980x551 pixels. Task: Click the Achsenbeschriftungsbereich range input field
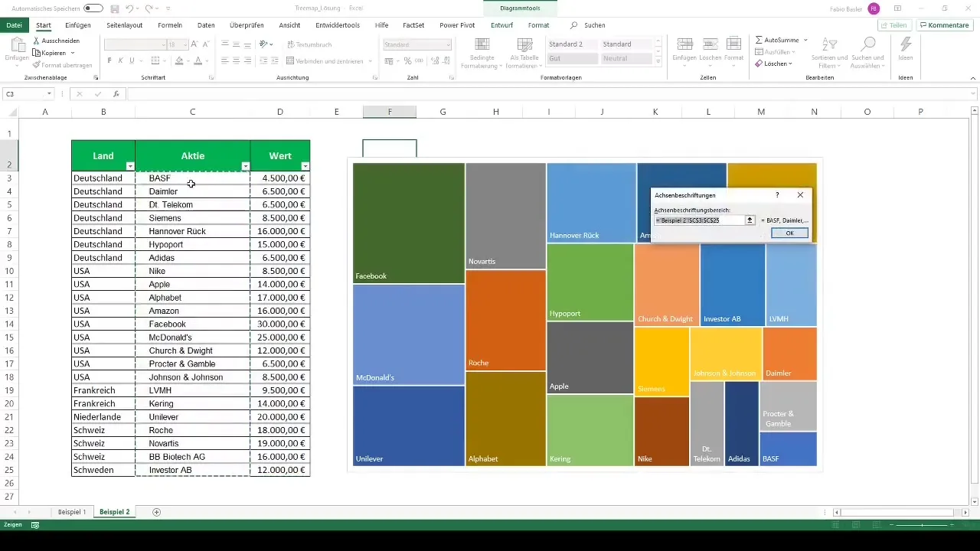coord(699,220)
